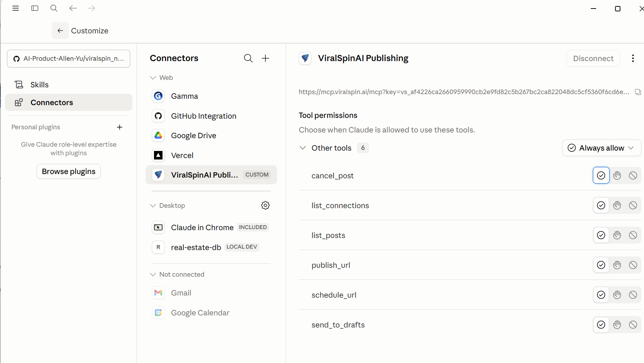
Task: Block the publish_url tool
Action: (633, 265)
